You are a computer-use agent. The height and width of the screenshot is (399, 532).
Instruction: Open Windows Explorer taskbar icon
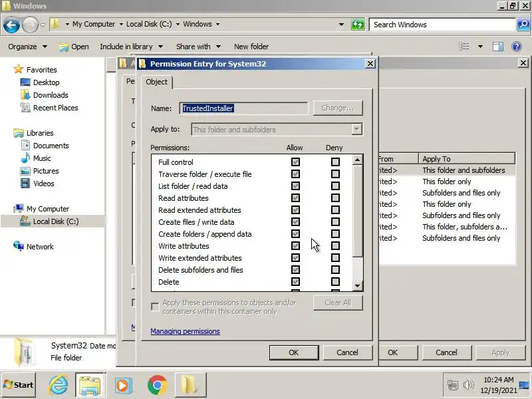pos(90,385)
